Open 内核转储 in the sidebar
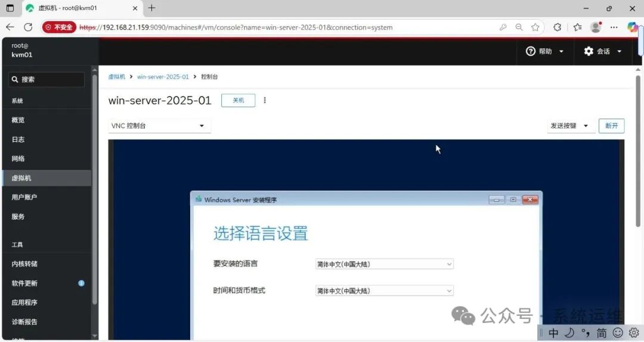This screenshot has width=644, height=342. (x=47, y=264)
